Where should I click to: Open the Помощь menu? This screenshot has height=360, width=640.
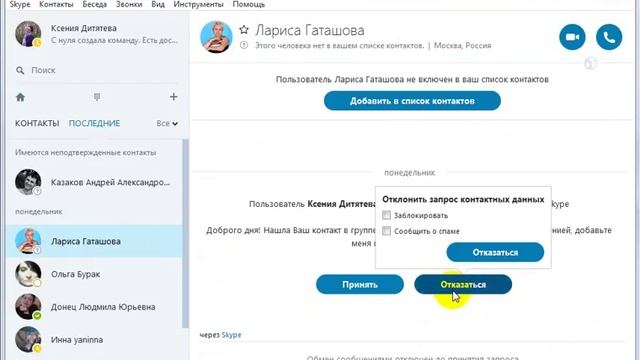pyautogui.click(x=249, y=4)
